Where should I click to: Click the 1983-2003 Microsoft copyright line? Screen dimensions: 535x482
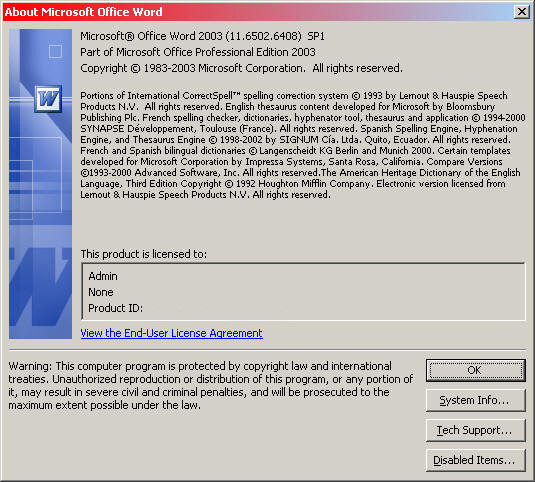tap(241, 68)
